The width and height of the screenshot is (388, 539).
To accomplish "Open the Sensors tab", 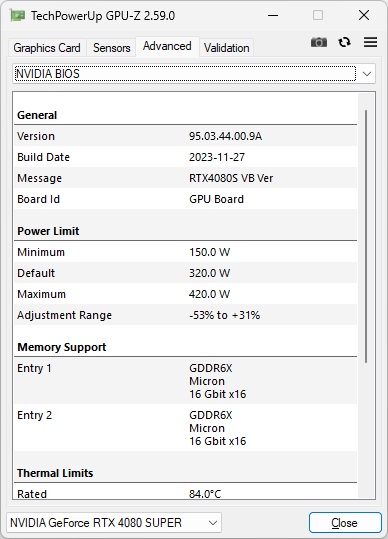I will [x=111, y=48].
